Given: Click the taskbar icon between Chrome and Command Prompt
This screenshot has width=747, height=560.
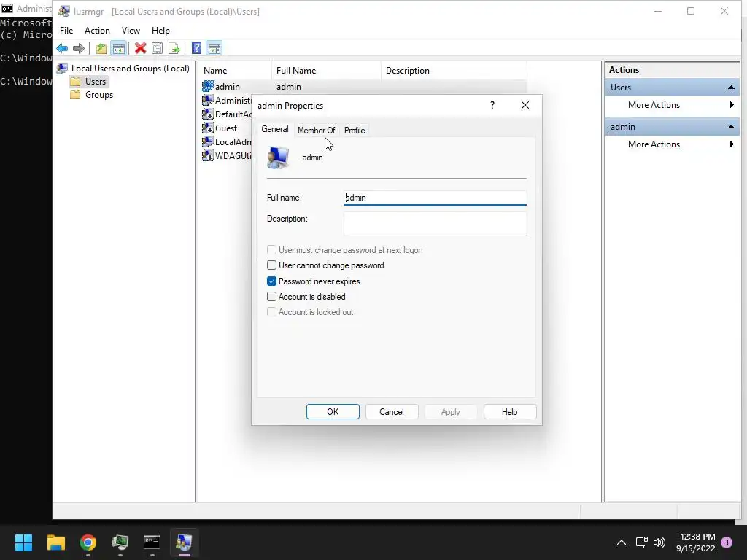Looking at the screenshot, I should point(120,542).
